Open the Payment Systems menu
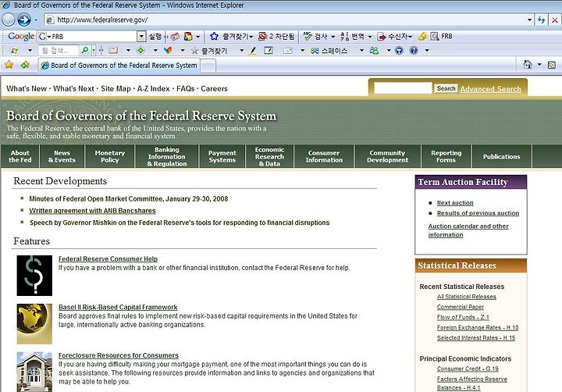The width and height of the screenshot is (562, 392). (222, 156)
